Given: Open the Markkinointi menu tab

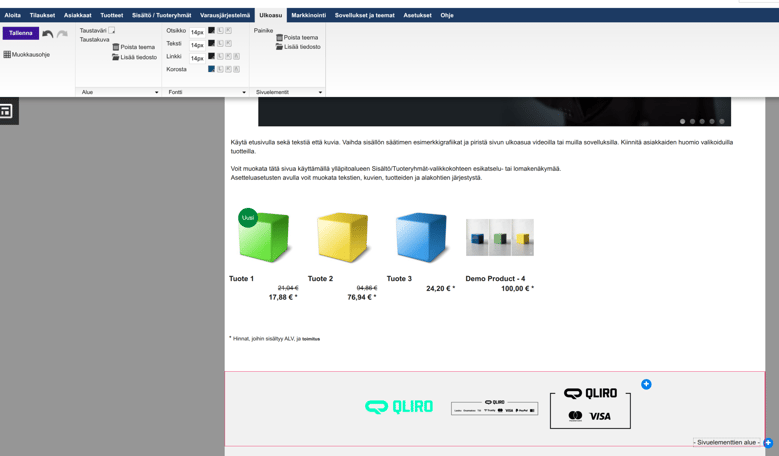Looking at the screenshot, I should [308, 15].
